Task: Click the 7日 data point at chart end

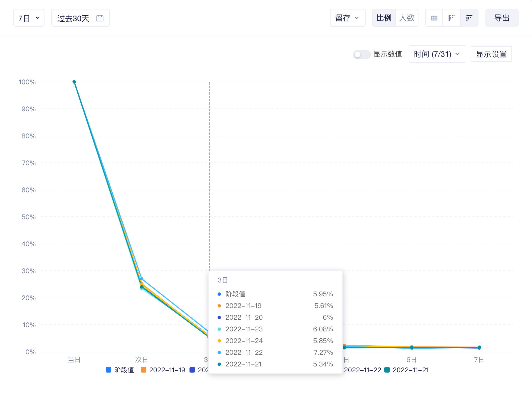Action: coord(479,347)
